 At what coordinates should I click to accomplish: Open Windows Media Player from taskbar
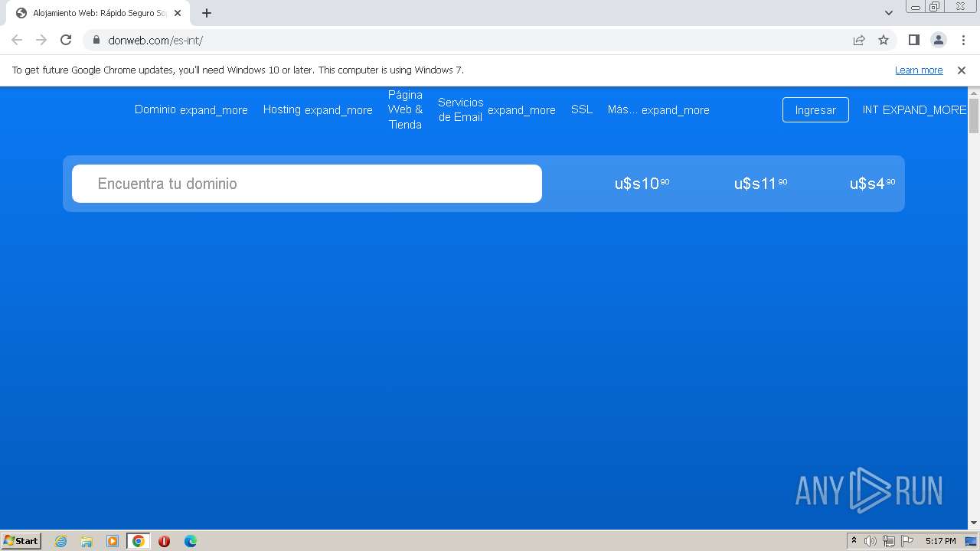pos(113,541)
